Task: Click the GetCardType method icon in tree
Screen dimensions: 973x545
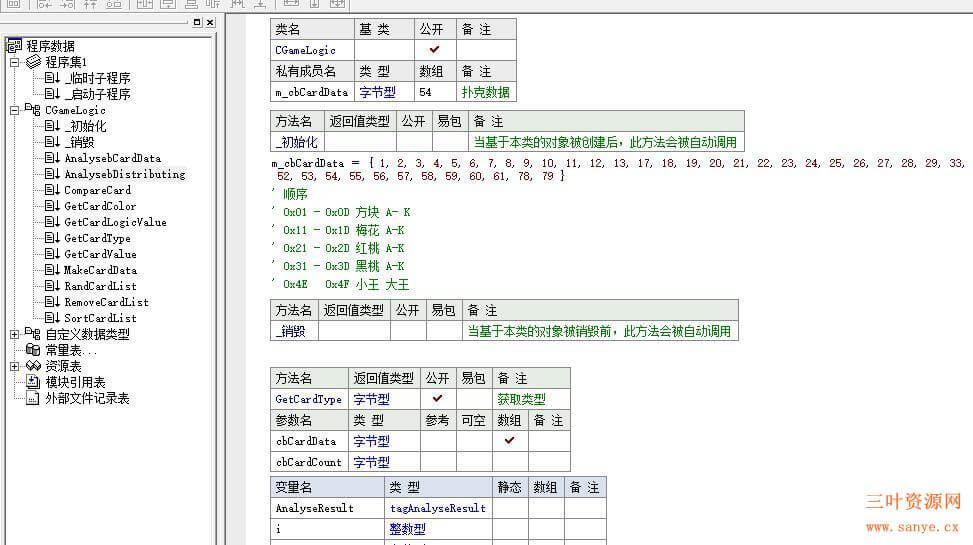Action: 52,238
